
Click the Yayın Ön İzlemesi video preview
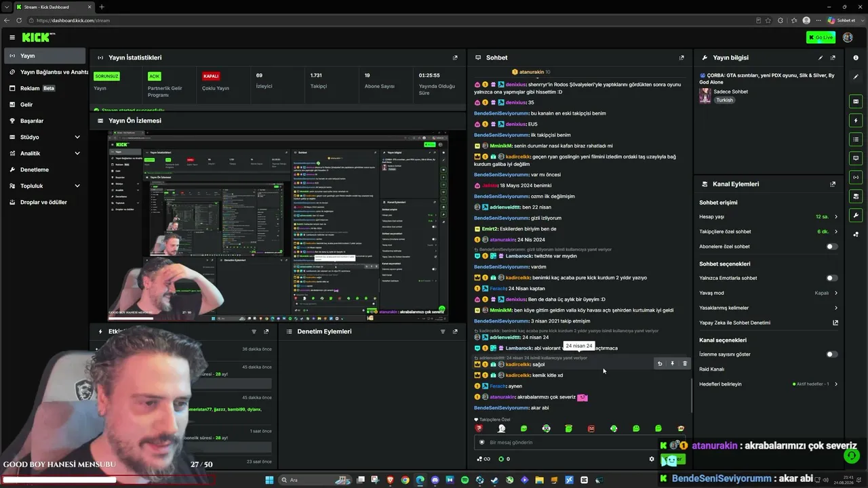(x=277, y=226)
